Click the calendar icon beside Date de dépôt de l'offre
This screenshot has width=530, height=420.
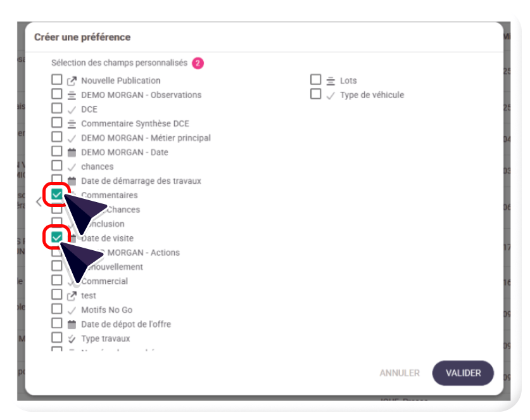pyautogui.click(x=72, y=324)
